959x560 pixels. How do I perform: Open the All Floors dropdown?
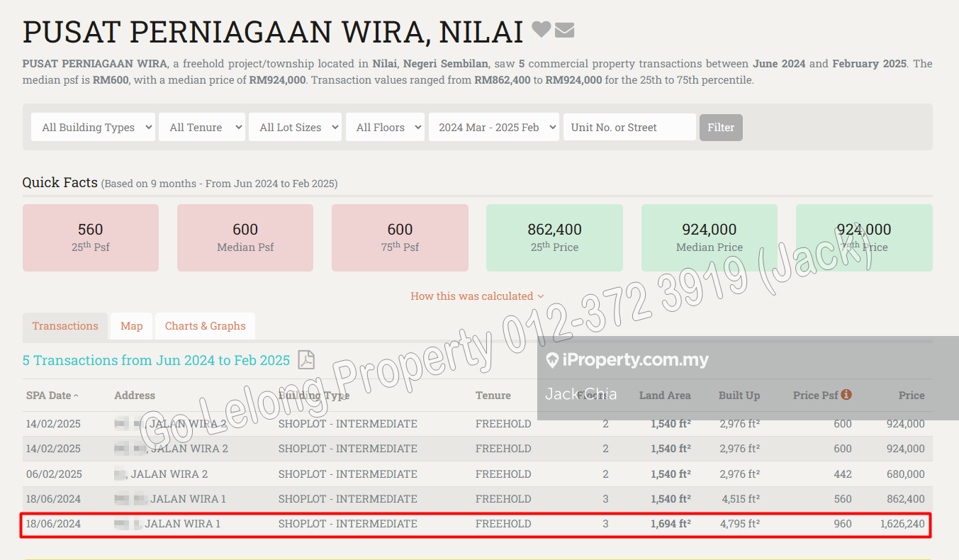tap(386, 128)
